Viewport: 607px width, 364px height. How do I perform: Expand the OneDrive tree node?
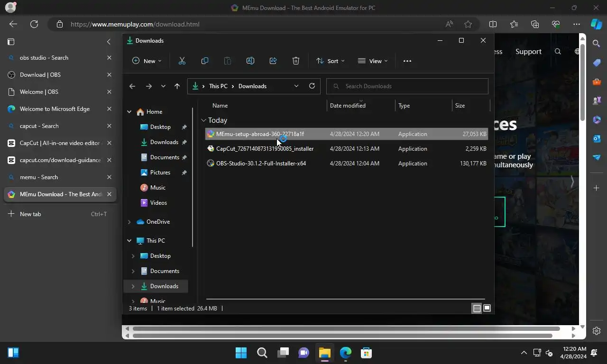coord(129,222)
